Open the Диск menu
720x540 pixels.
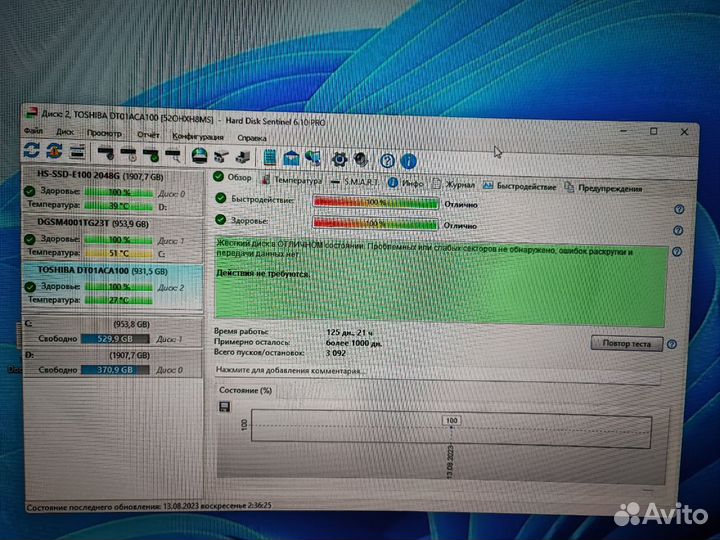(x=65, y=132)
